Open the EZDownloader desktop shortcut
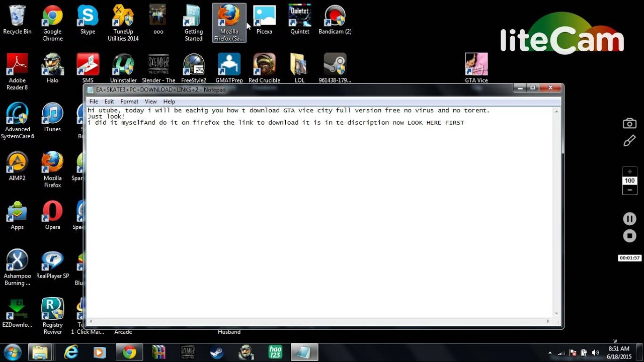644x362 pixels. point(17,313)
